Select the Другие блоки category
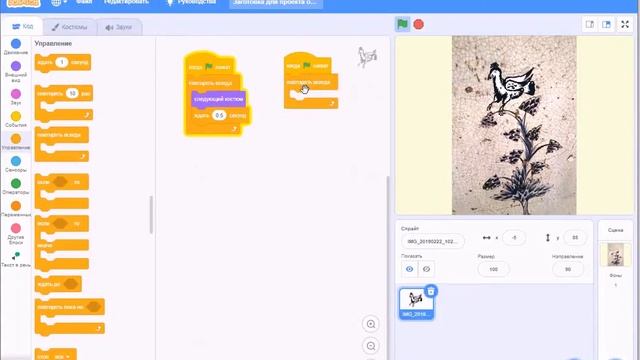Viewport: 640px width, 360px height. click(16, 234)
